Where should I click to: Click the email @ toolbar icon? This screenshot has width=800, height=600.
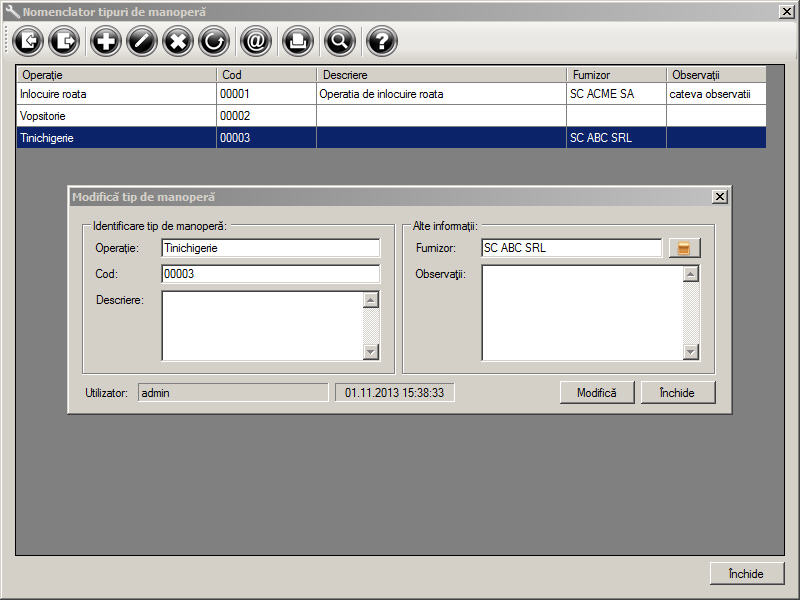pos(256,41)
